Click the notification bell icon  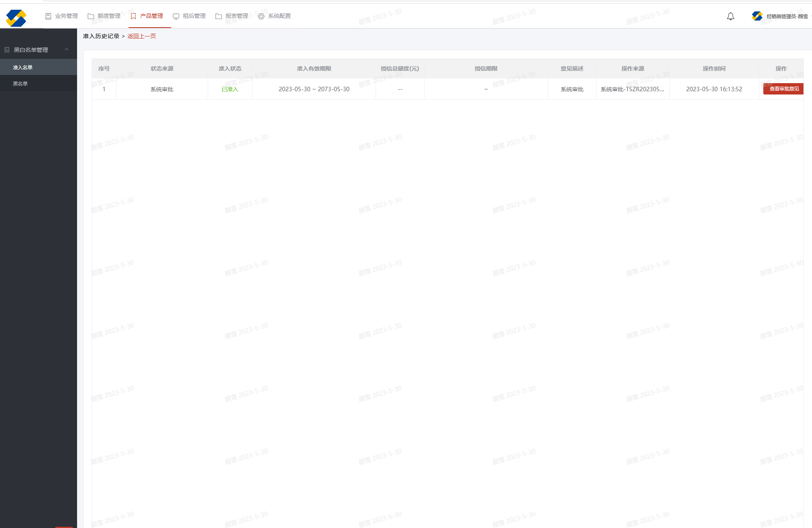click(x=730, y=16)
